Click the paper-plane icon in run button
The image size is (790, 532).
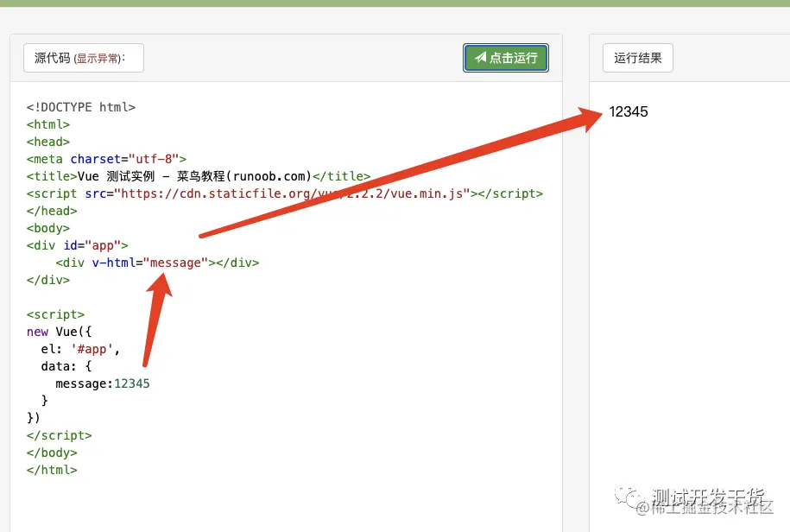(x=481, y=57)
